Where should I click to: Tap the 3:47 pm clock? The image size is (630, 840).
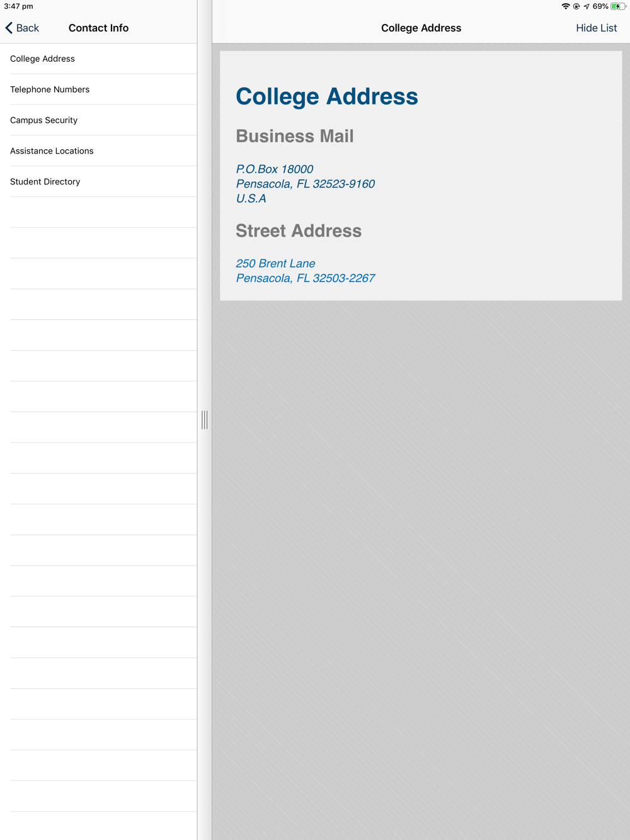click(19, 6)
